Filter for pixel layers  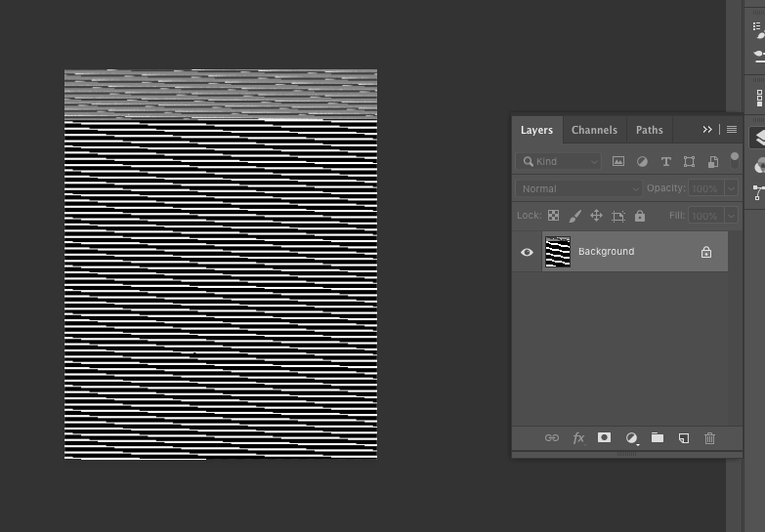(x=618, y=161)
